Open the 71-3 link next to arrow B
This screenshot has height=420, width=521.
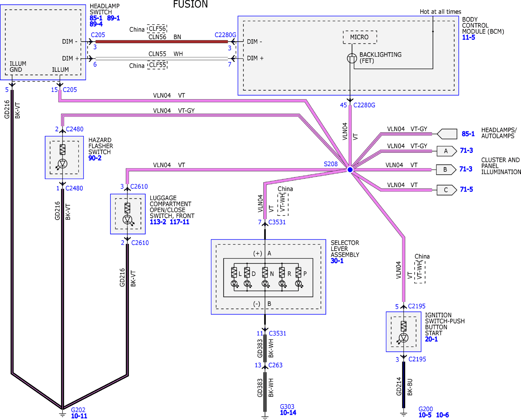[466, 169]
